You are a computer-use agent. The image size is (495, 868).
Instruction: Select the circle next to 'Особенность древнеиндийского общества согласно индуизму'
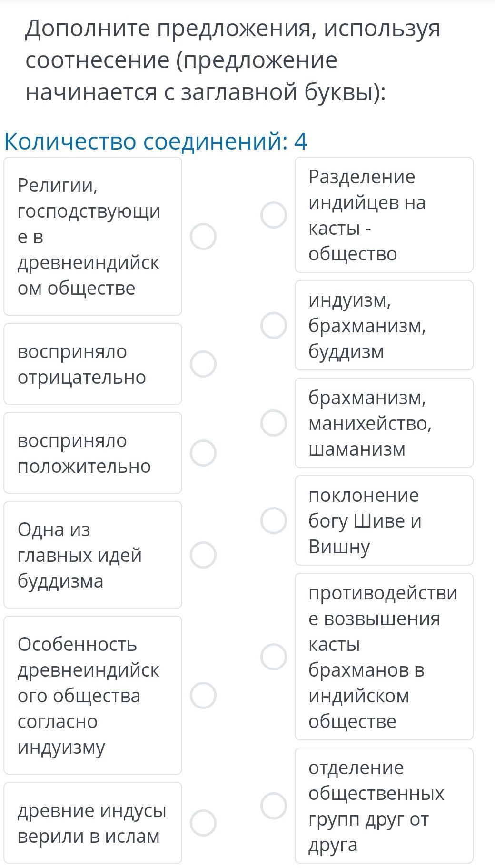pos(203,695)
